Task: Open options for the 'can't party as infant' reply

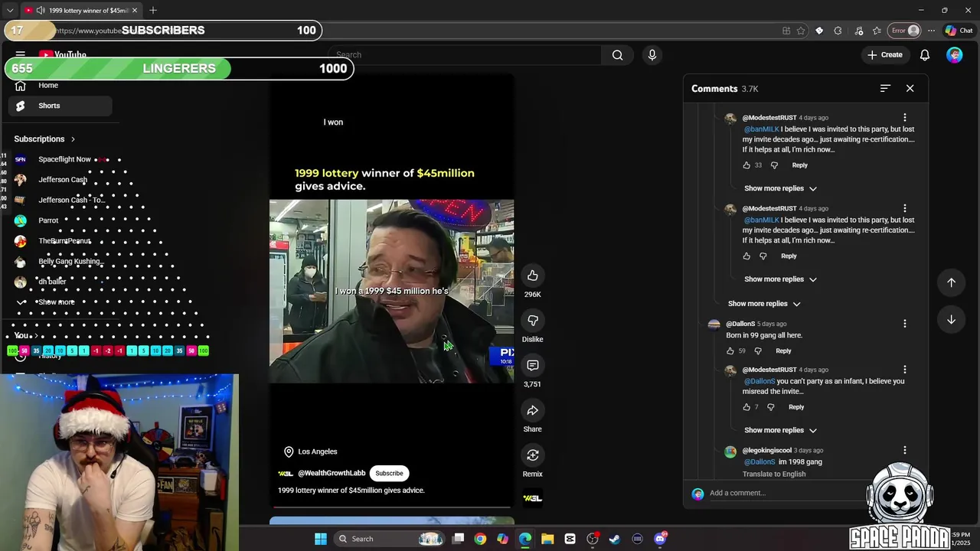Action: 905,370
